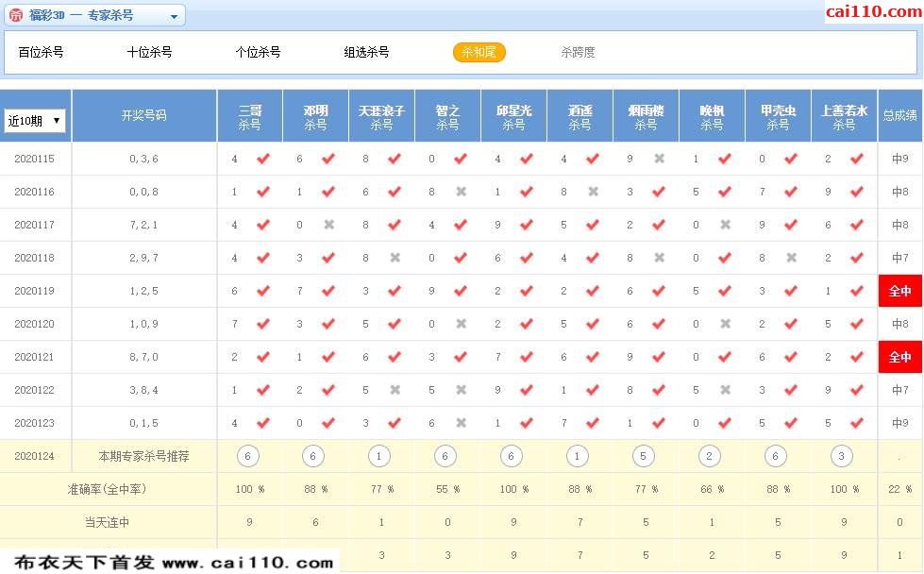Viewport: 924px width, 574px height.
Task: Click 智之's grey cross mark in row 2020123
Action: click(462, 423)
